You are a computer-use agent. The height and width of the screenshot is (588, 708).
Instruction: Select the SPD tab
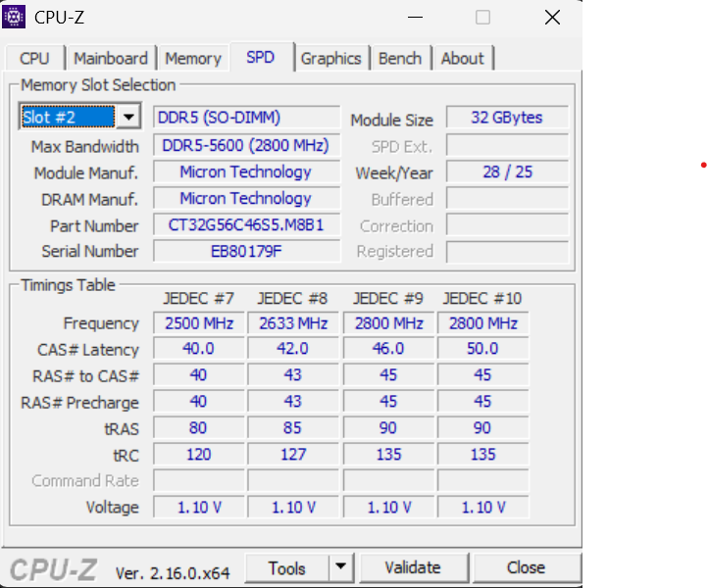click(x=261, y=57)
